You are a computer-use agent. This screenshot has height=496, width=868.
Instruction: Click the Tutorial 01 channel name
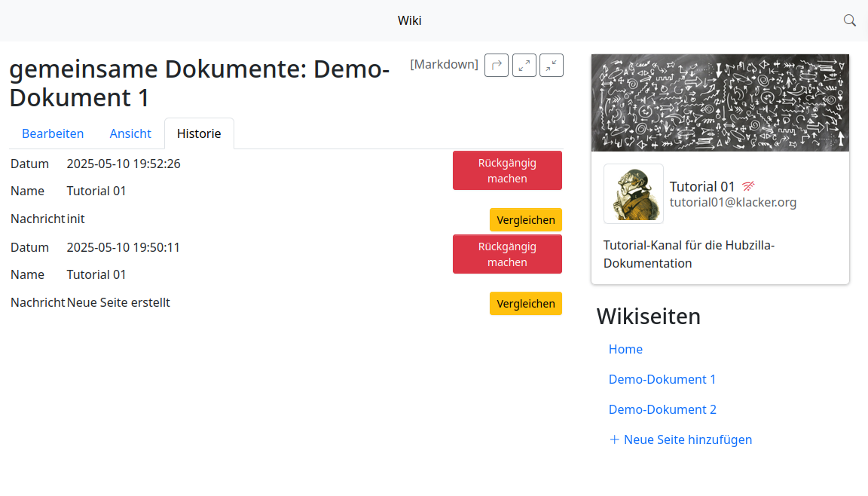coord(701,187)
